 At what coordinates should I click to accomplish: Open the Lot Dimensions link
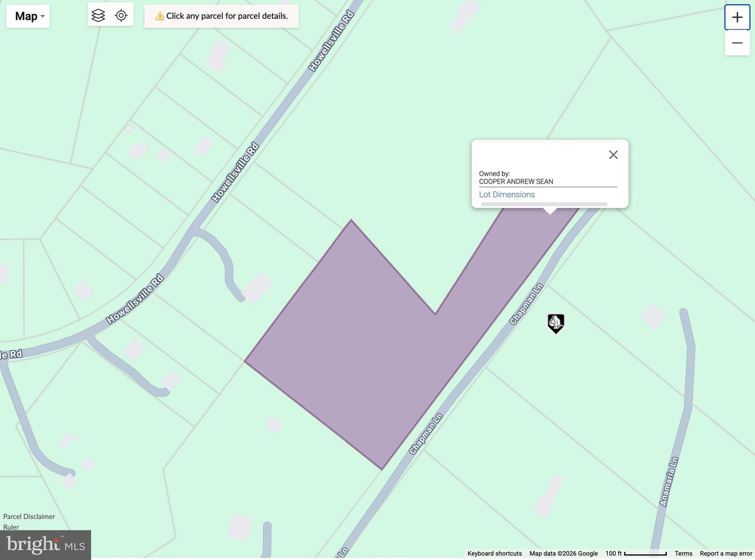506,194
